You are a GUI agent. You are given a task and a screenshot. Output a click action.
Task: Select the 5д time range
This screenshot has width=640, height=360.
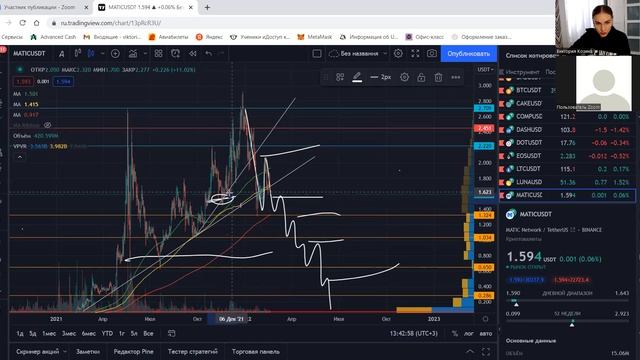[x=33, y=333]
